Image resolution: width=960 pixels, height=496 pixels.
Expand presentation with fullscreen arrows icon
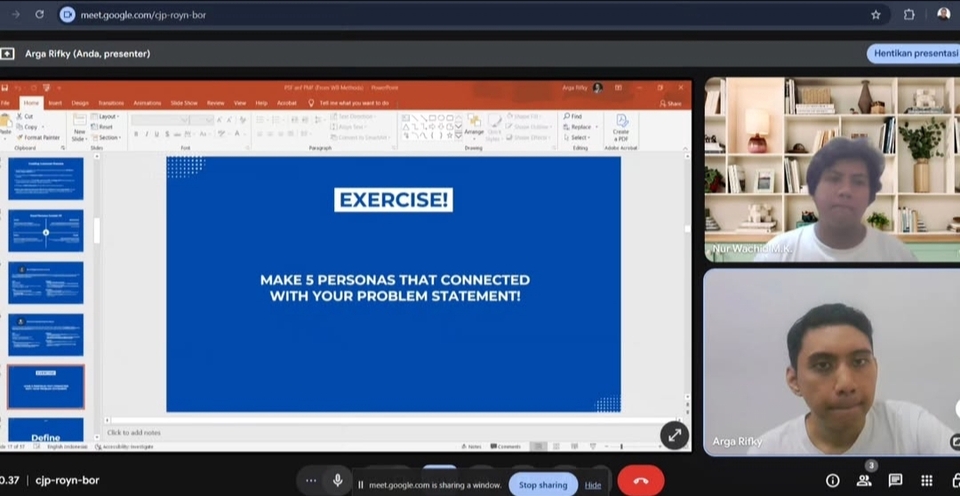[x=674, y=435]
